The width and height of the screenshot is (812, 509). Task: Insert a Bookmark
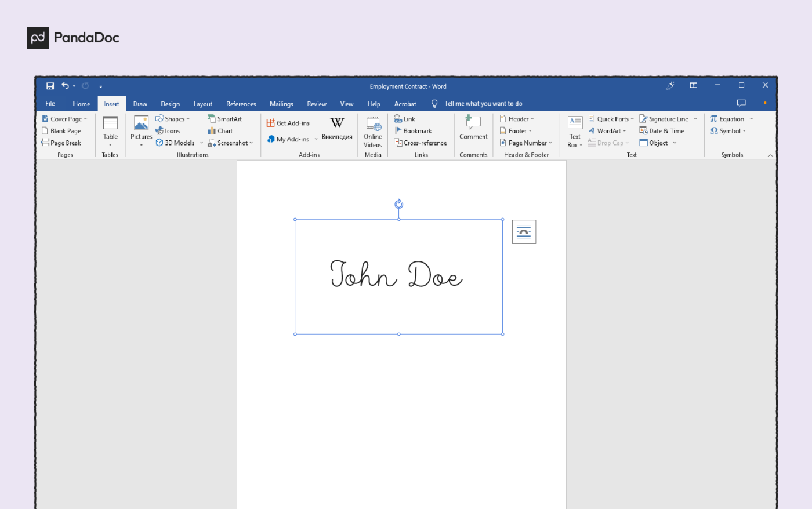click(x=414, y=130)
